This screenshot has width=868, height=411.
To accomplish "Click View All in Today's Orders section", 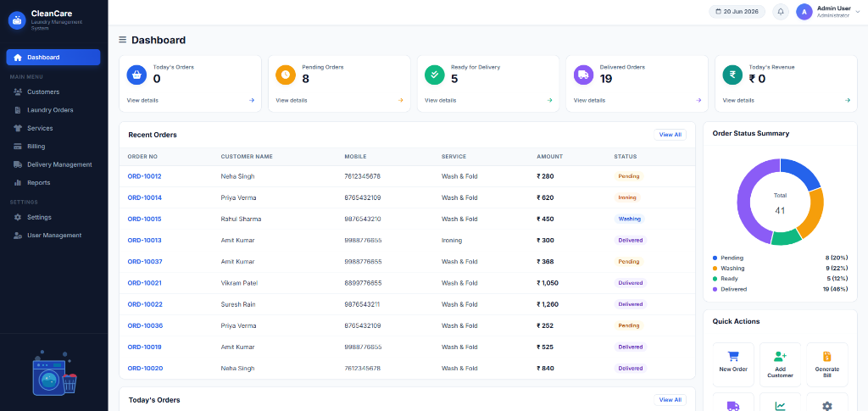I will pos(670,399).
